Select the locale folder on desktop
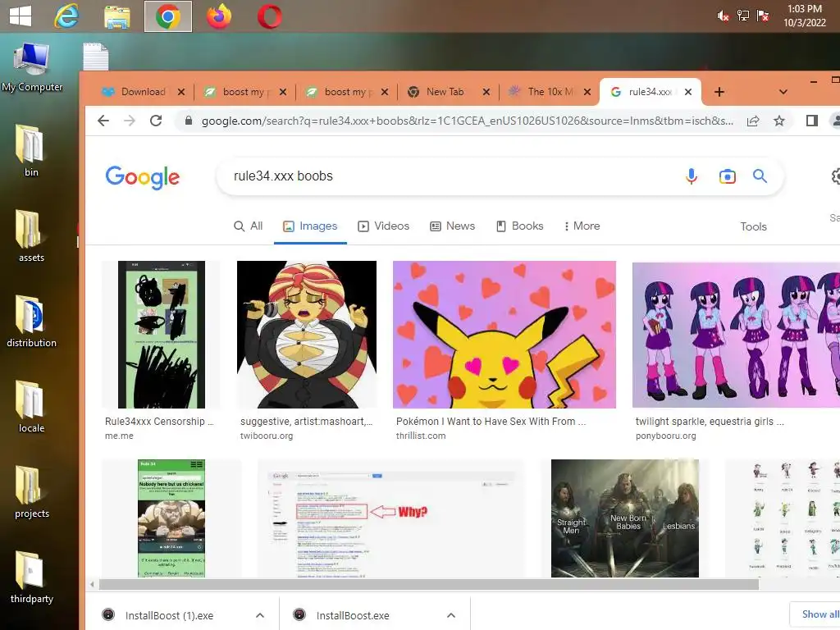 click(31, 407)
